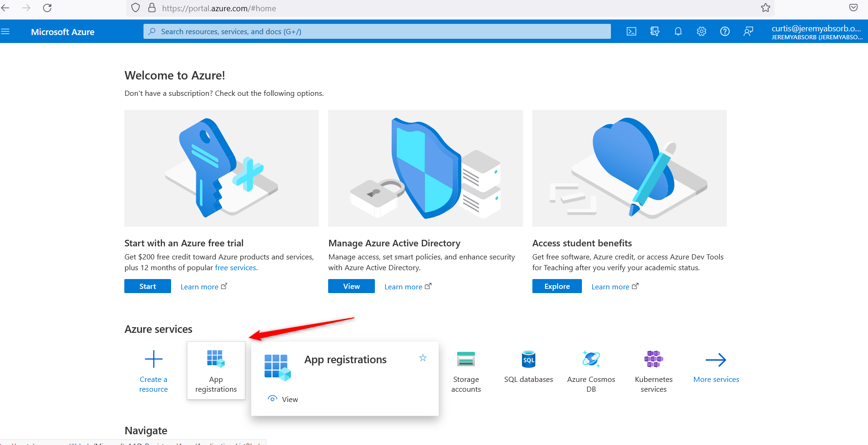
Task: Click the student benefits cloud illustration
Action: 630,168
